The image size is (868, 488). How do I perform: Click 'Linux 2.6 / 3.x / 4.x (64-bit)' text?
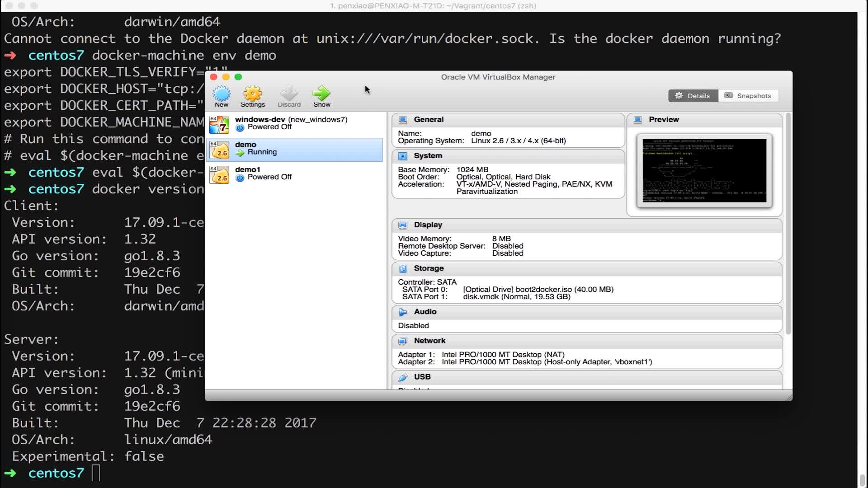pos(519,141)
